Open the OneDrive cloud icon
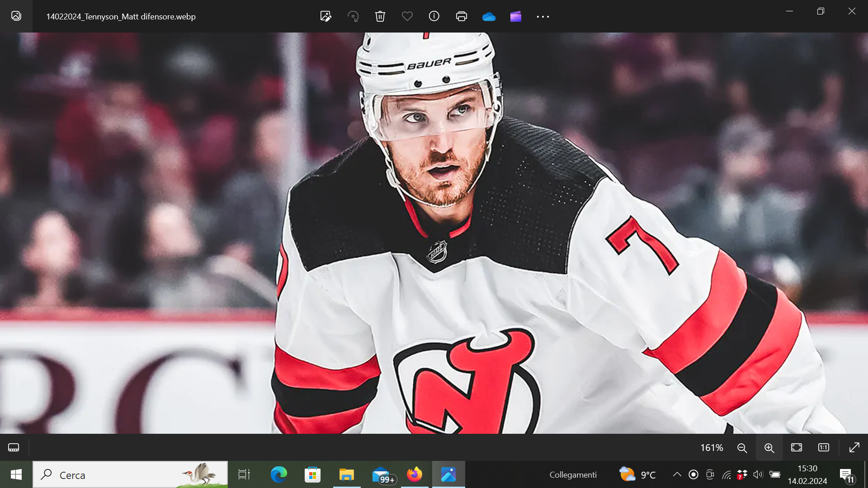Screen dimensions: 868x488 tap(489, 17)
